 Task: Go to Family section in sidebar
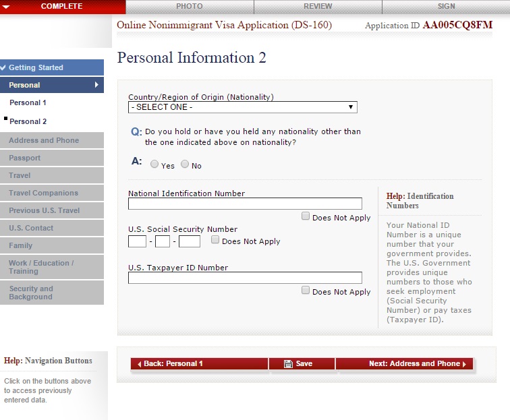click(x=52, y=246)
